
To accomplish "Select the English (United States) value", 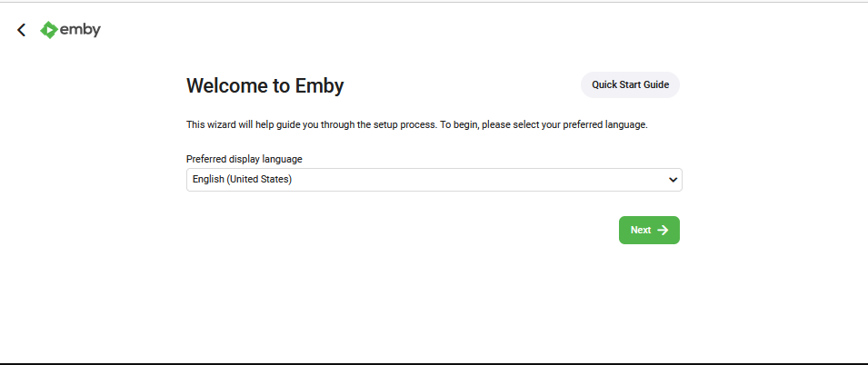I will (x=242, y=179).
